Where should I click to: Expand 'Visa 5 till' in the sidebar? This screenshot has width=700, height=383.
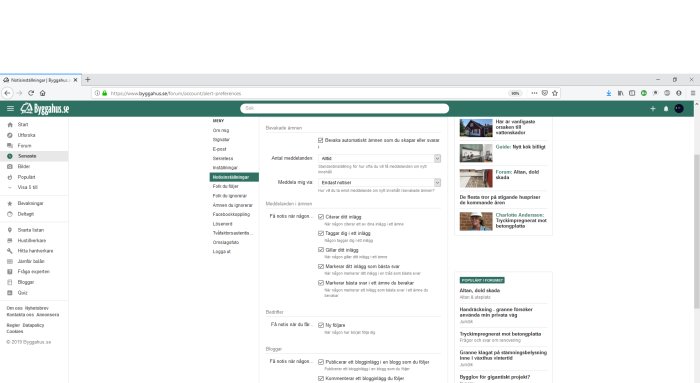[28, 187]
